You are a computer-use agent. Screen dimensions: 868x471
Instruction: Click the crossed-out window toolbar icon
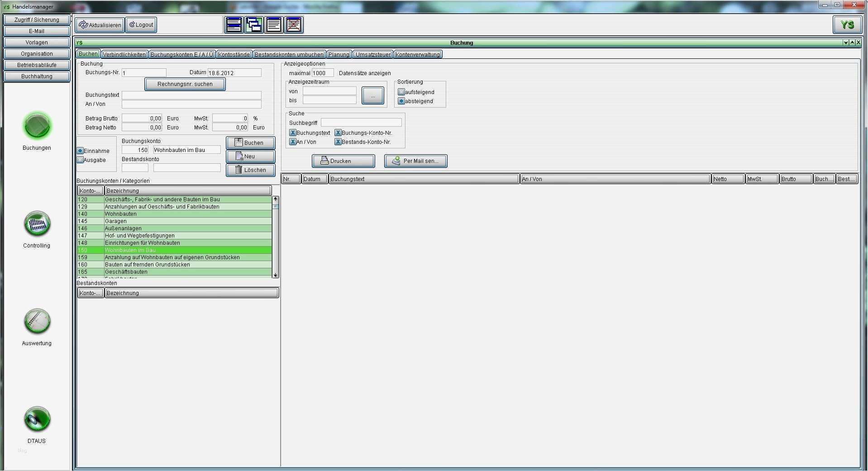pyautogui.click(x=294, y=25)
